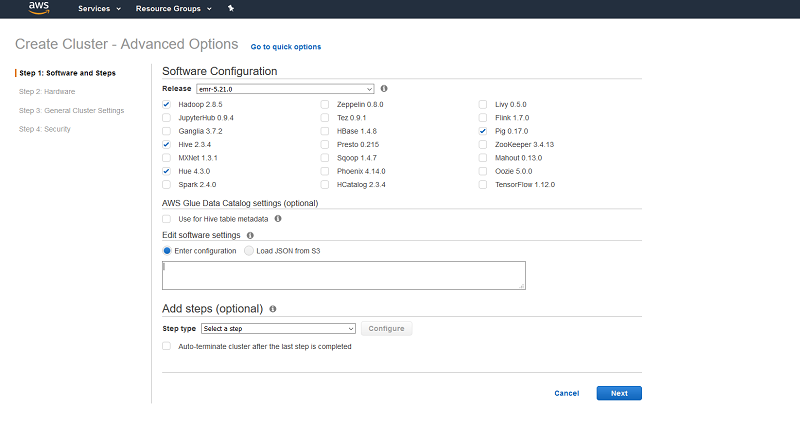Image resolution: width=800 pixels, height=442 pixels.
Task: Uncheck the Pig 0.17.0 checkbox
Action: (483, 131)
